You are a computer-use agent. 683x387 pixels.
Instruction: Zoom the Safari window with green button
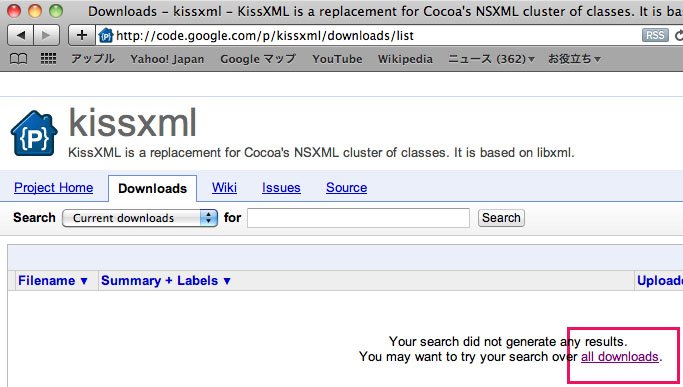(56, 10)
